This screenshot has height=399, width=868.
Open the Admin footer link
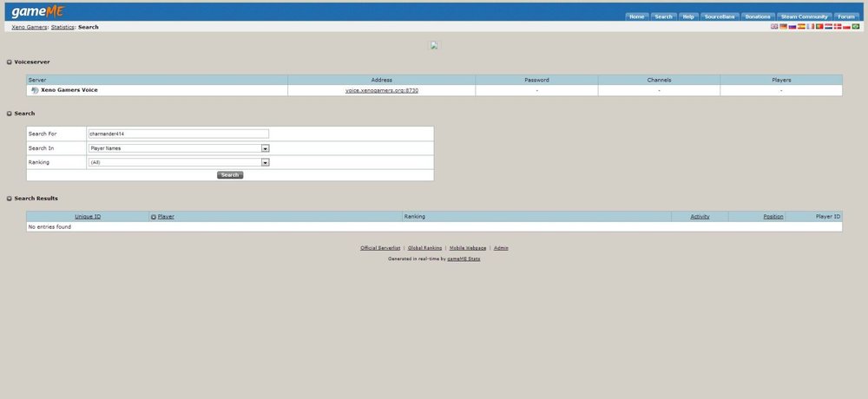501,248
